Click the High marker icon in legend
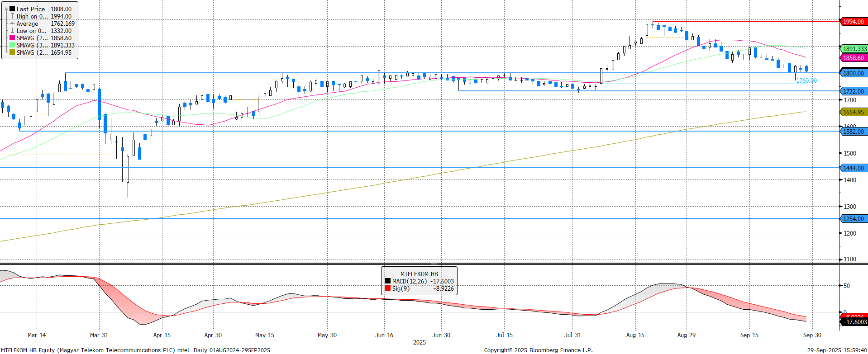This screenshot has height=354, width=868. (x=12, y=16)
